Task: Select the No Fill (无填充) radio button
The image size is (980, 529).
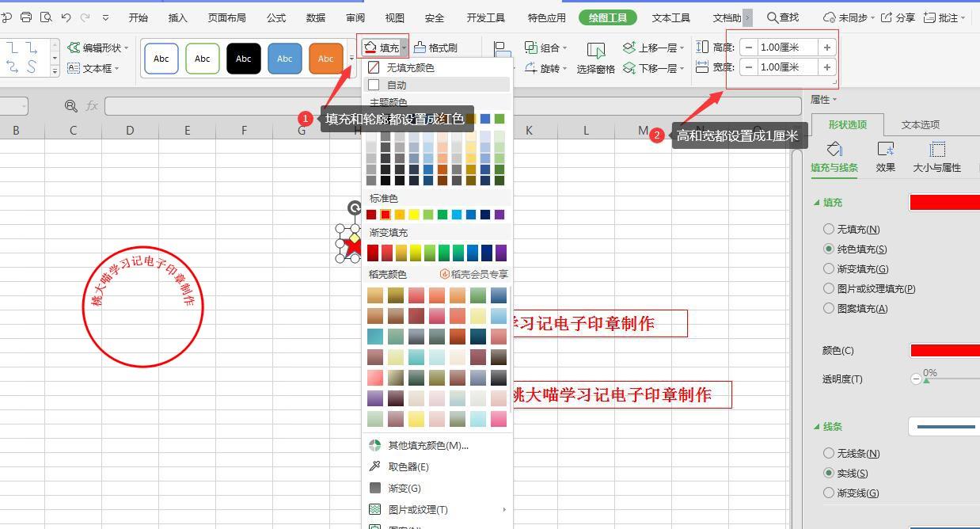Action: click(829, 229)
